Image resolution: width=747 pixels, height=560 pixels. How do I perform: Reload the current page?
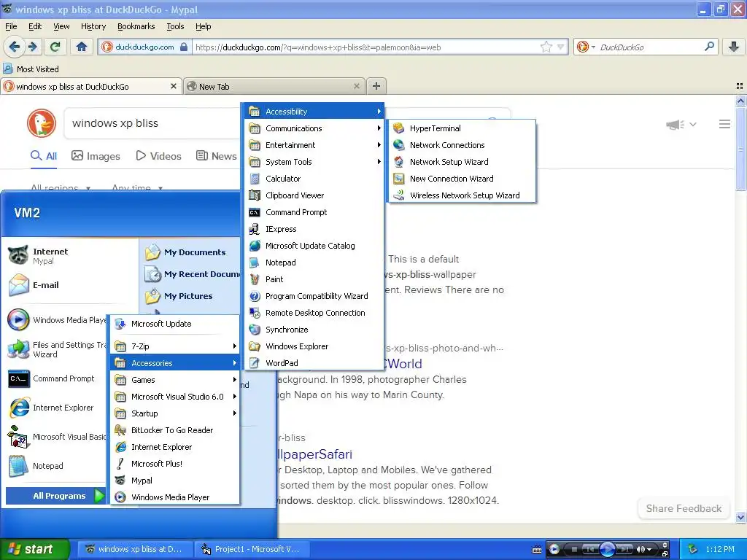55,47
